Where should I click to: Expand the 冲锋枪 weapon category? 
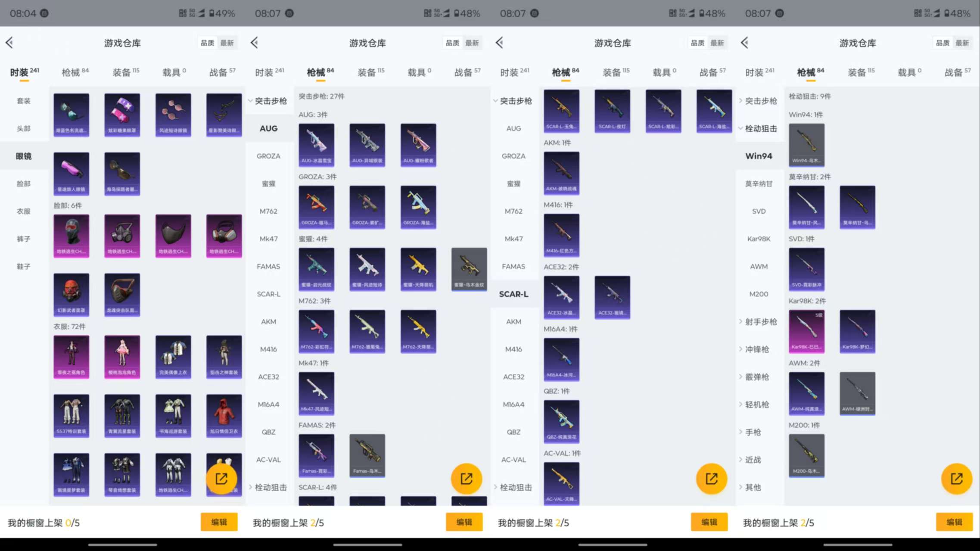coord(757,349)
